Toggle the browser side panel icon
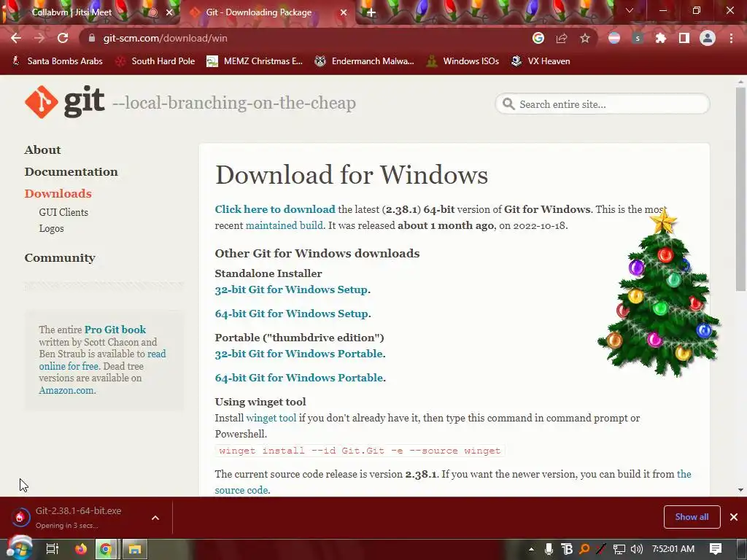The image size is (747, 560). coord(684,38)
